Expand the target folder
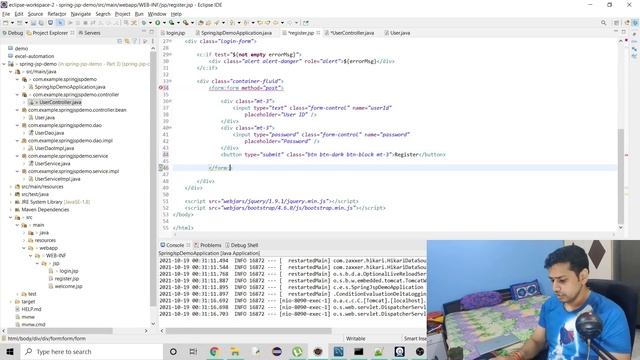The height and width of the screenshot is (360, 640). (11, 302)
